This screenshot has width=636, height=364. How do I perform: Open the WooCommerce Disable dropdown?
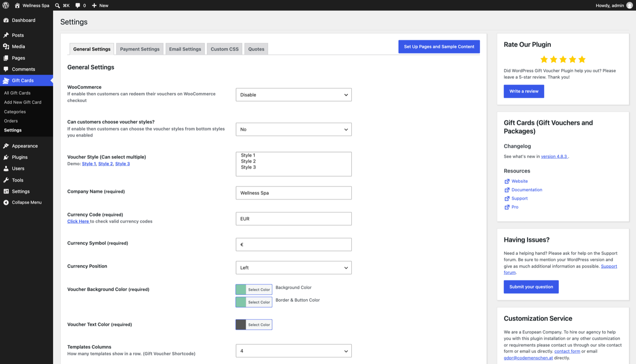click(x=294, y=95)
